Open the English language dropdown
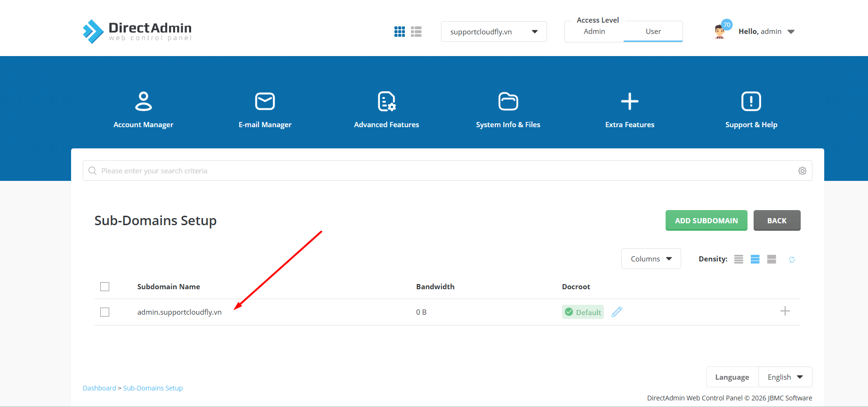Viewport: 868px width, 407px height. (785, 377)
